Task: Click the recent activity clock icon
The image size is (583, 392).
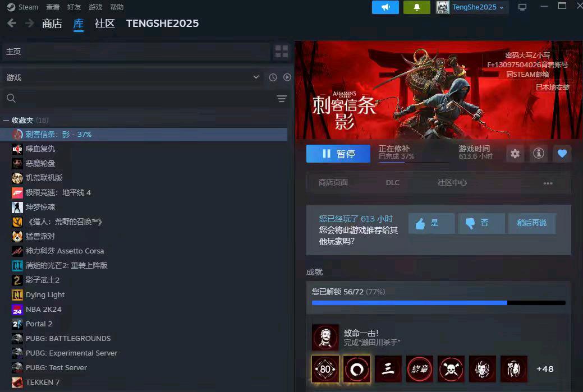Action: (273, 77)
